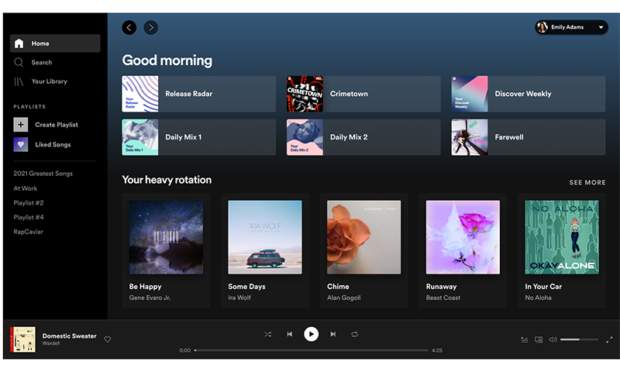Click artist name No Aloha
The width and height of the screenshot is (620, 372).
538,298
